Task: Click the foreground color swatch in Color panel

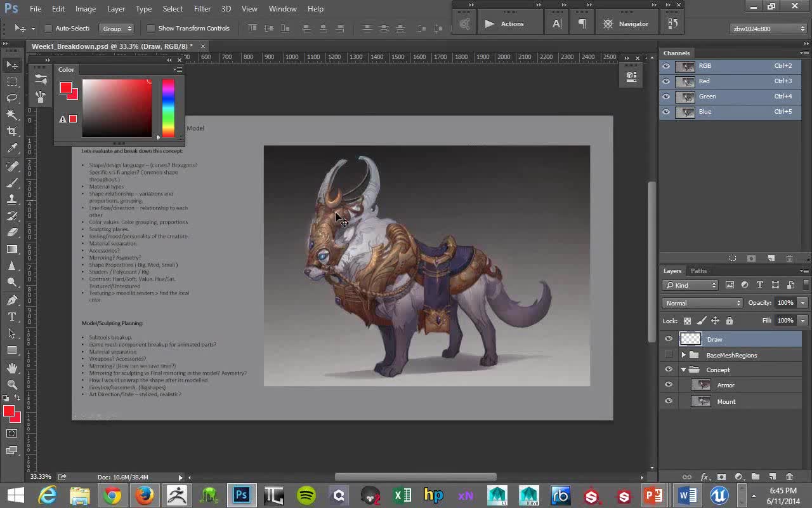Action: point(66,88)
